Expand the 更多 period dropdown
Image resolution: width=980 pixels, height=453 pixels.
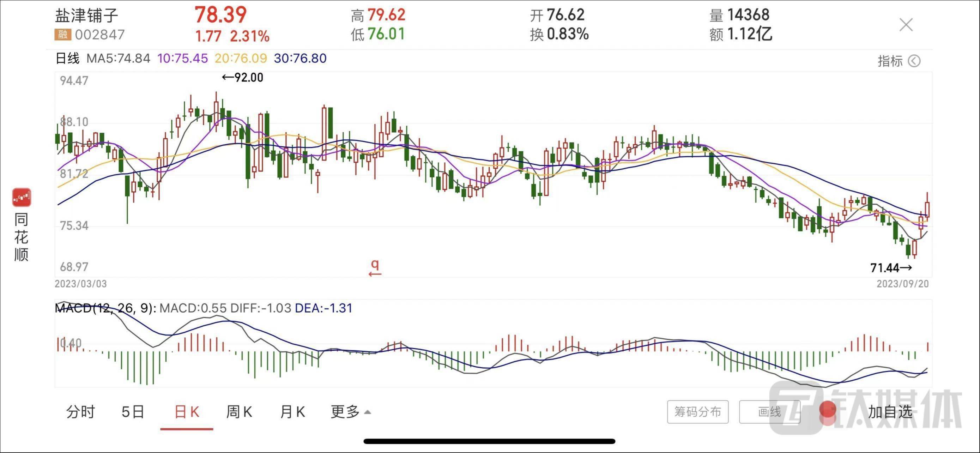(350, 411)
